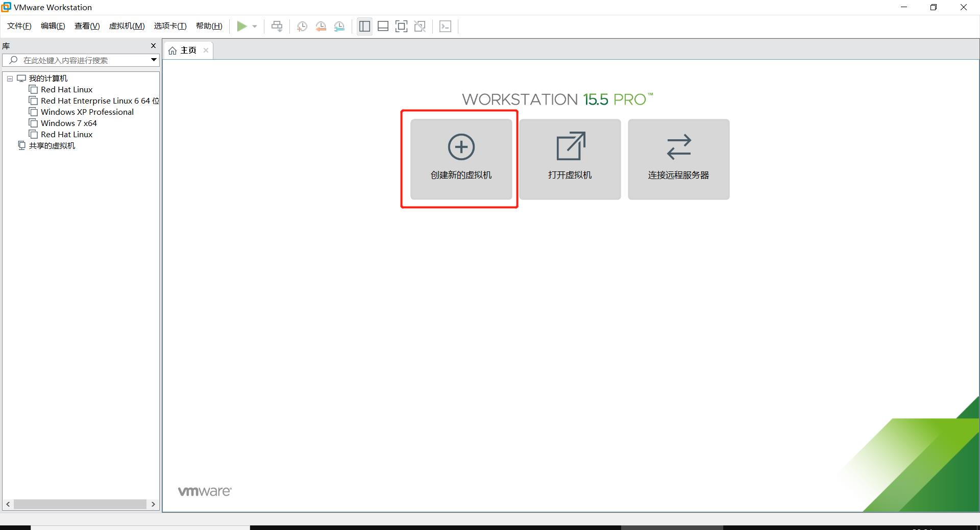The width and height of the screenshot is (980, 530).
Task: Toggle the library sidebar visibility
Action: tap(364, 26)
